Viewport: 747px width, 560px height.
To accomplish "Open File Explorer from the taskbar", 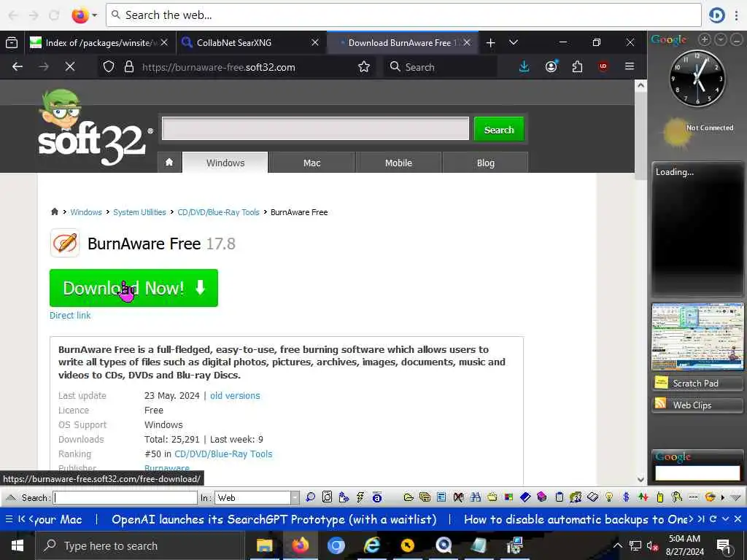I will point(264,545).
